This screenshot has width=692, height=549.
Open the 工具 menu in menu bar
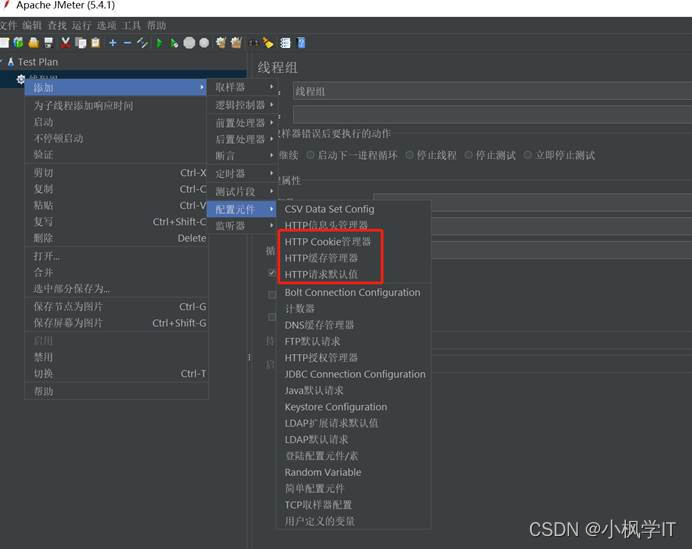click(x=132, y=26)
